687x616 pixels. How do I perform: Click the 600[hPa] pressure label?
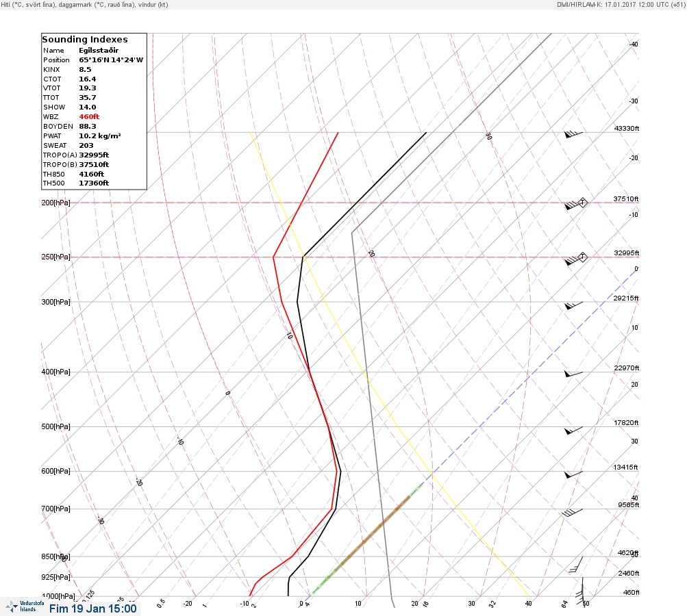(x=55, y=471)
